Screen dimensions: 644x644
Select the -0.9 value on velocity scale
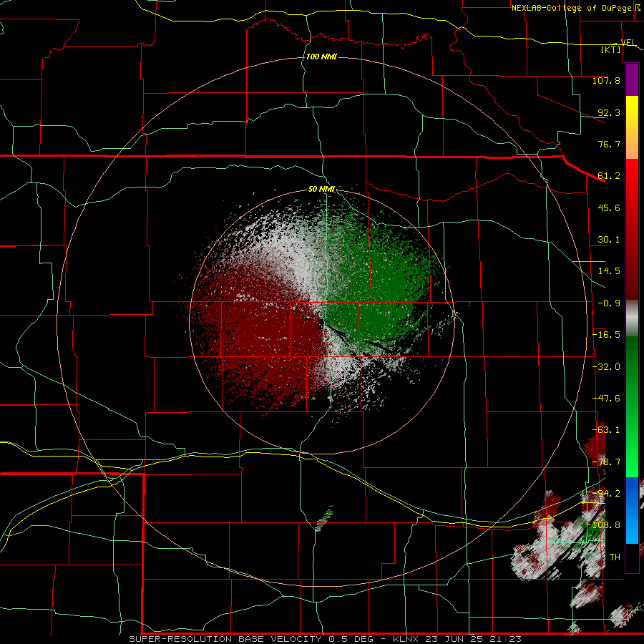(609, 303)
